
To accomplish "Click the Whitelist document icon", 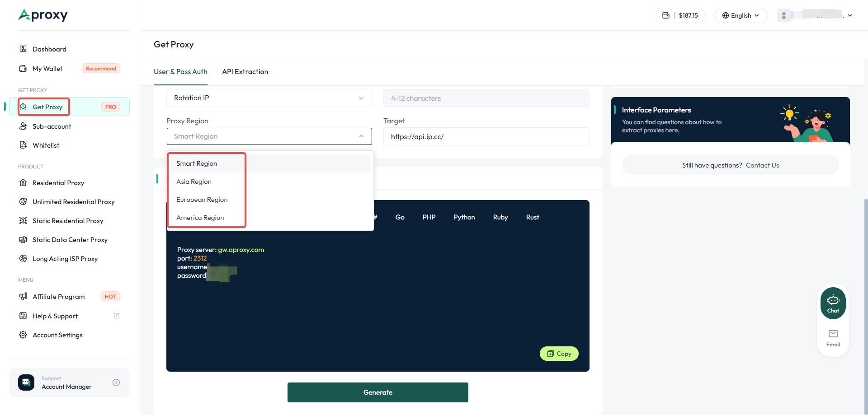I will [x=23, y=145].
